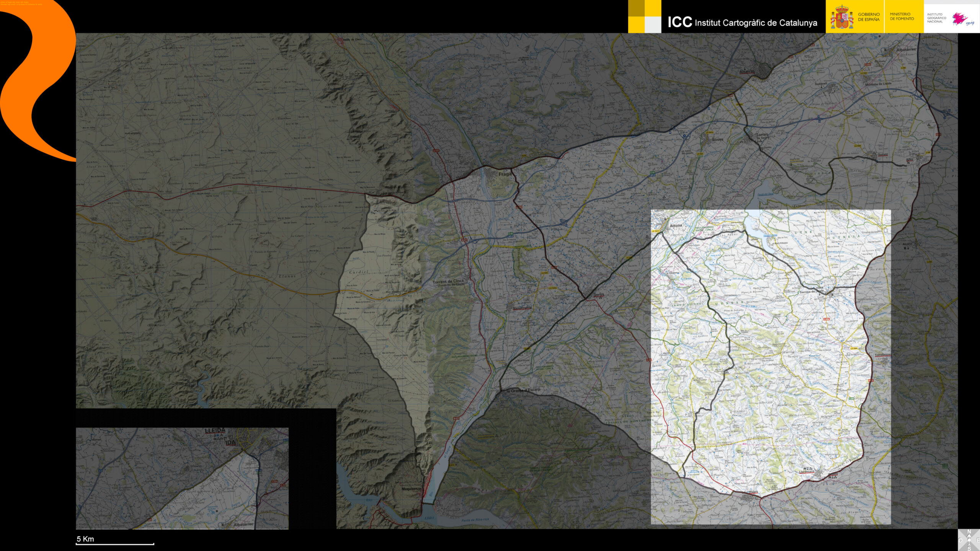Click the compass rose north arrow
The width and height of the screenshot is (980, 551).
(x=969, y=535)
